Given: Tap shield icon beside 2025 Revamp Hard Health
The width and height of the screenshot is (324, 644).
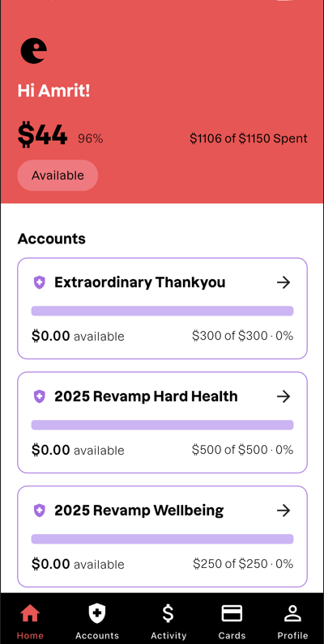Looking at the screenshot, I should 39,396.
